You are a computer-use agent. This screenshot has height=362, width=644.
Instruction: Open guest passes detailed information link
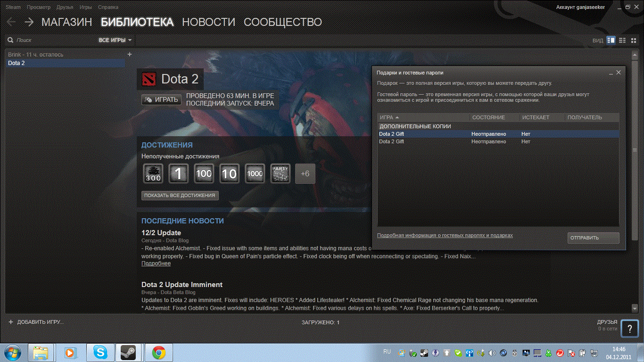445,235
